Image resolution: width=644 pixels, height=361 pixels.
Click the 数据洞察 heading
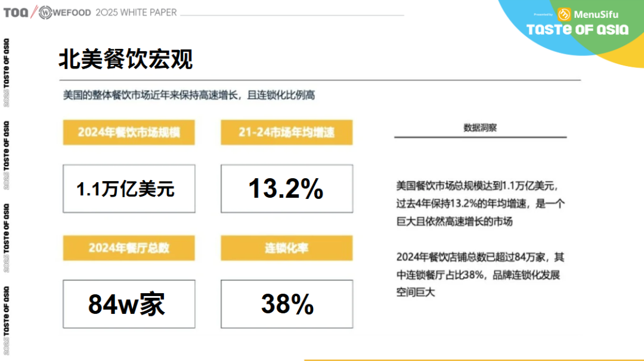coord(480,127)
